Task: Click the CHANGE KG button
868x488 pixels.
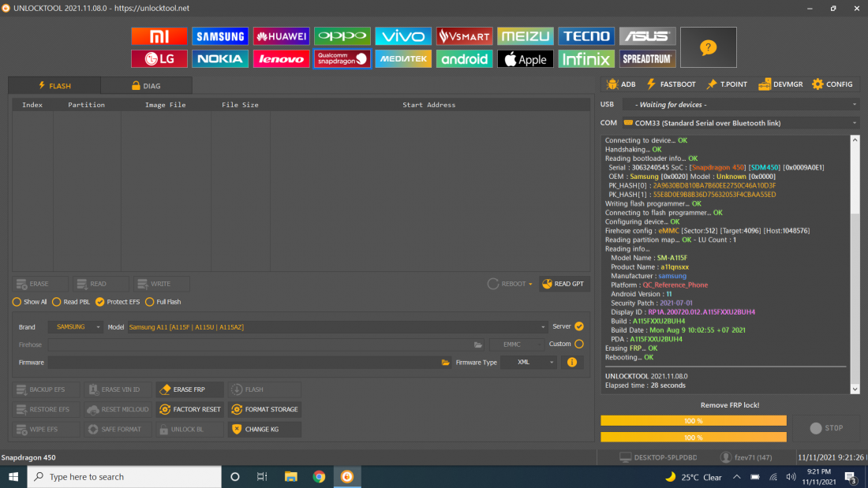Action: click(x=264, y=430)
